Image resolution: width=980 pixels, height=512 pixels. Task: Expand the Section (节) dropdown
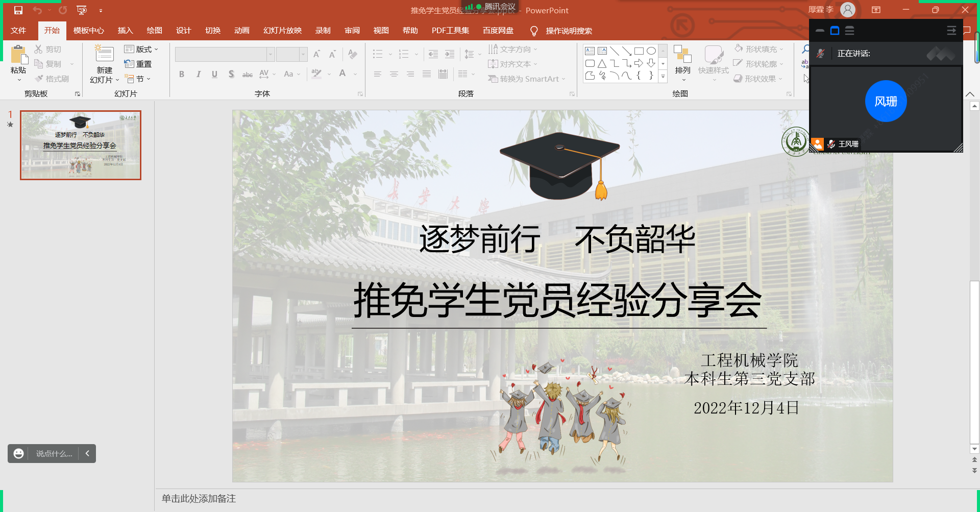click(138, 79)
